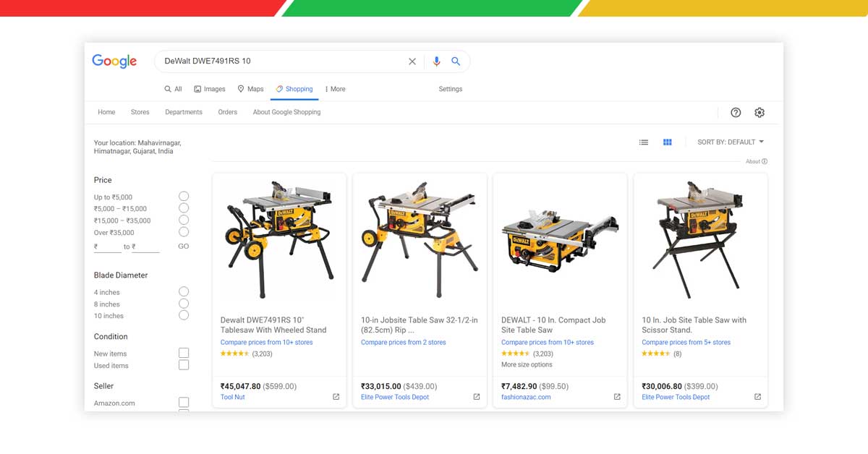Switch to grid view layout icon

tap(668, 142)
